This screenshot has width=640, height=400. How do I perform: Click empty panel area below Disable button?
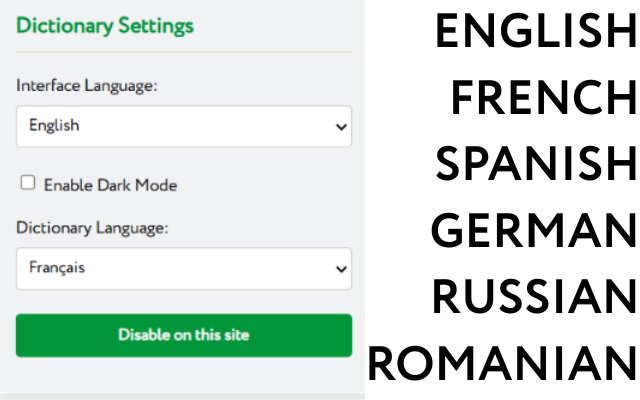pos(184,376)
